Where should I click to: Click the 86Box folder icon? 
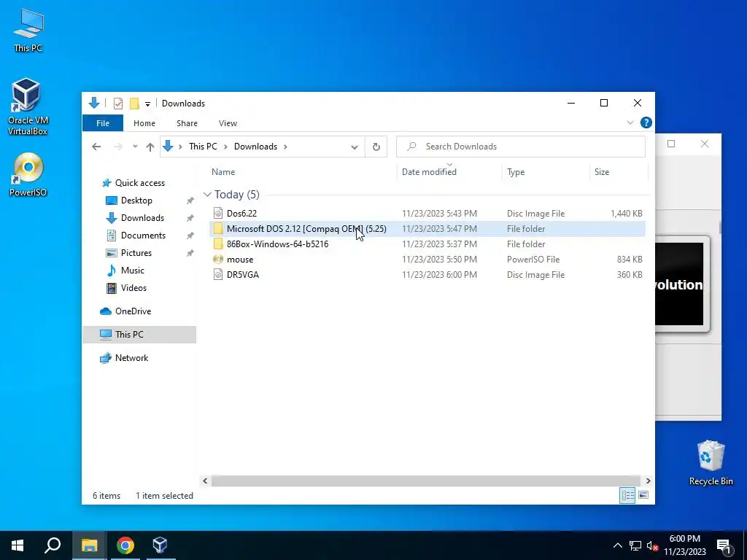[218, 244]
